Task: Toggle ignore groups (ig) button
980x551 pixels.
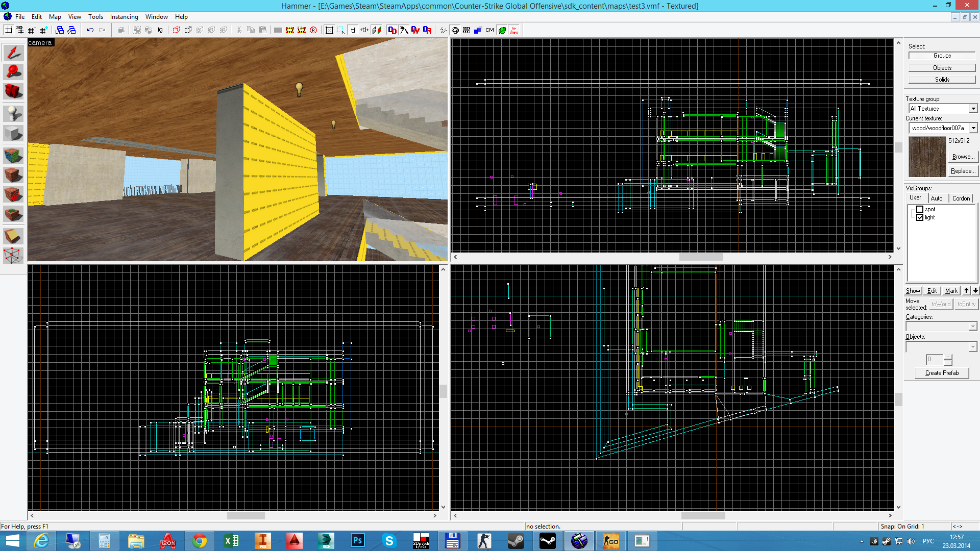Action: tap(160, 30)
